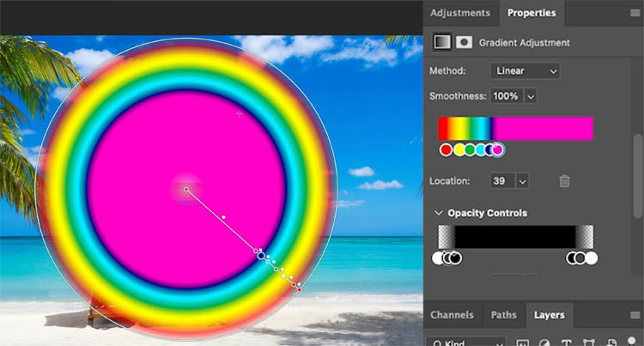Select the black opacity stop on left side

point(456,258)
